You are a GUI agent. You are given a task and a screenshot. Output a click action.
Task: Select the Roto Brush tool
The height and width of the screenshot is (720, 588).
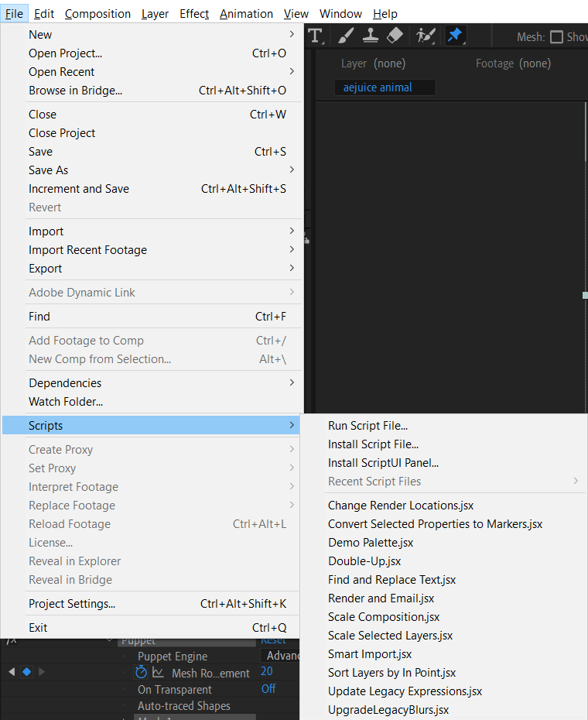pyautogui.click(x=426, y=36)
